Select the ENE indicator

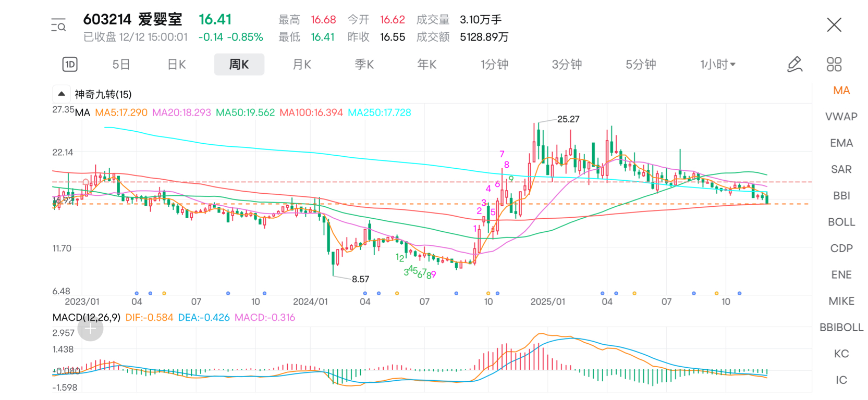point(841,274)
